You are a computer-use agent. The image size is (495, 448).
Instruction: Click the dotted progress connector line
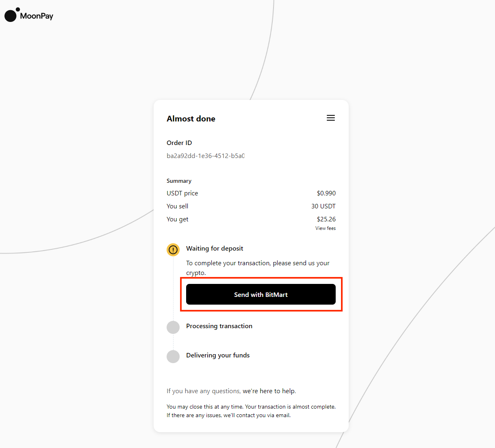[173, 284]
